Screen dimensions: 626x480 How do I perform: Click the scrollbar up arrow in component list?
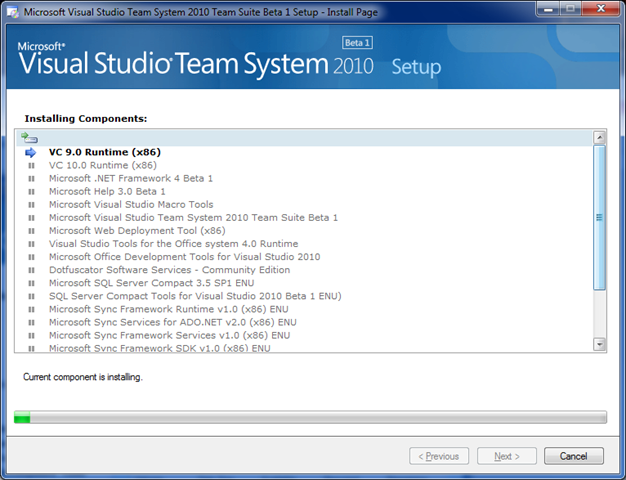point(599,138)
